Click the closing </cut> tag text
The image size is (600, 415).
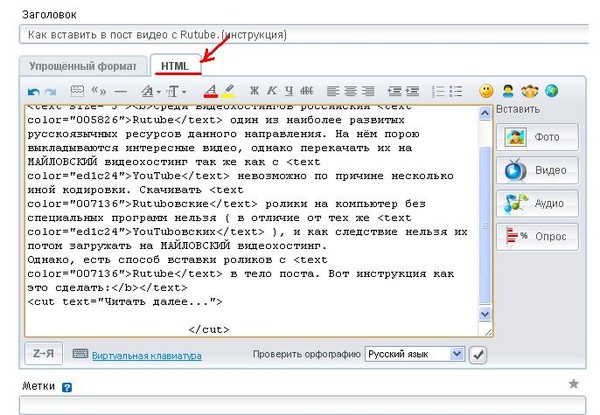(209, 329)
